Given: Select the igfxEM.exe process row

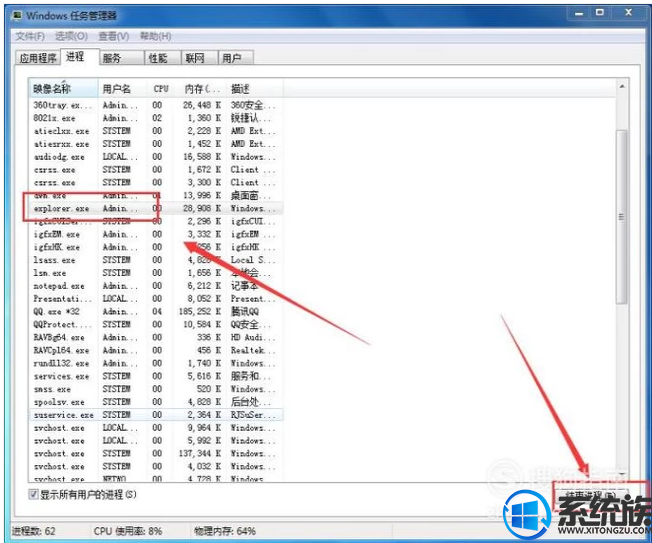Looking at the screenshot, I should click(x=156, y=234).
